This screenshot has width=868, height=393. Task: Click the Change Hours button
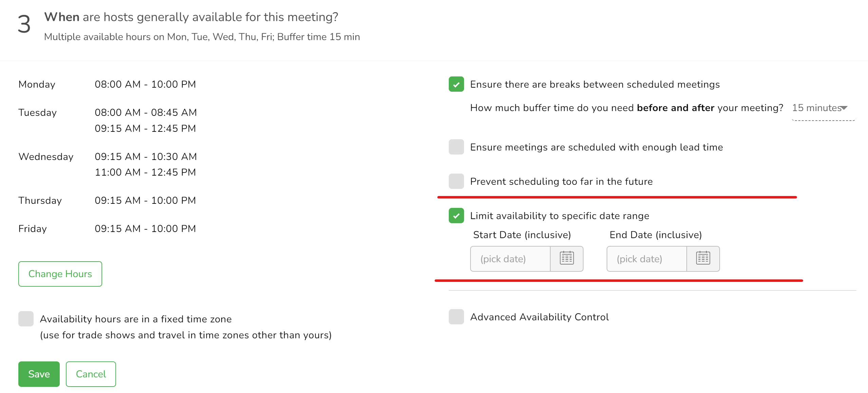[x=60, y=274]
